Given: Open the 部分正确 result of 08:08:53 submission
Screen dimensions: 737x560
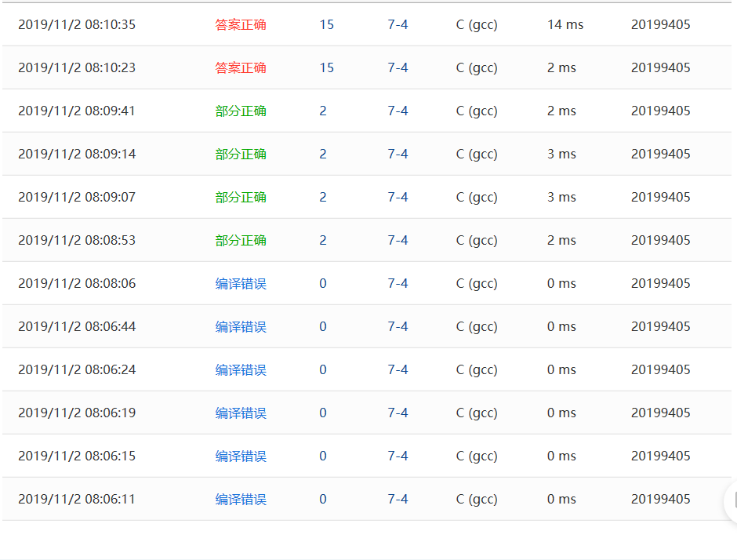Looking at the screenshot, I should click(241, 240).
